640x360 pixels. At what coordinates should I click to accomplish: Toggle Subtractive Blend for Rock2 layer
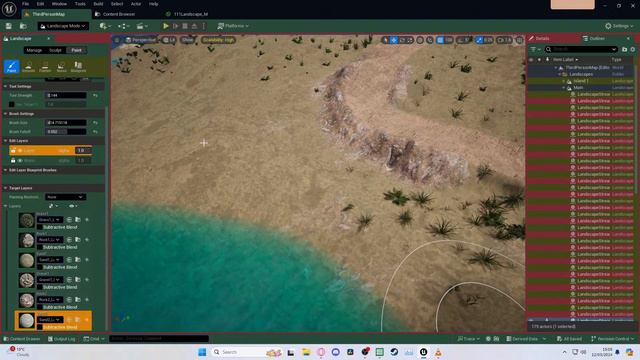tap(40, 307)
